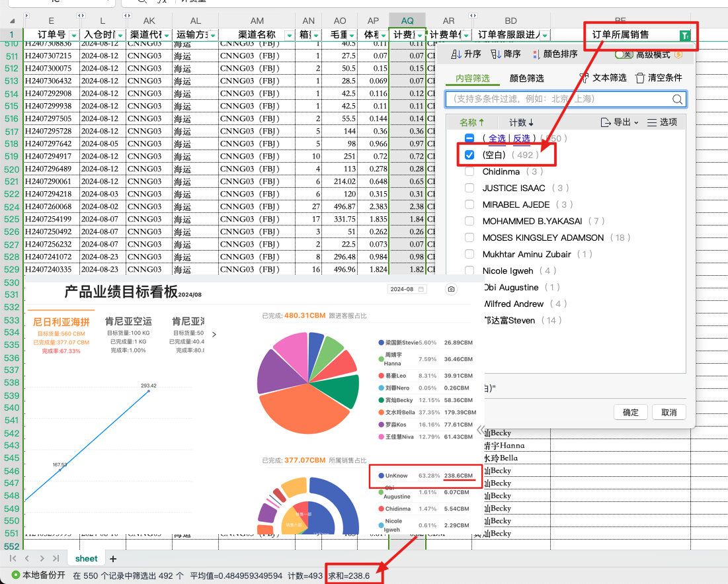
Task: Click the magnifier icon in filter search box
Action: [x=678, y=99]
